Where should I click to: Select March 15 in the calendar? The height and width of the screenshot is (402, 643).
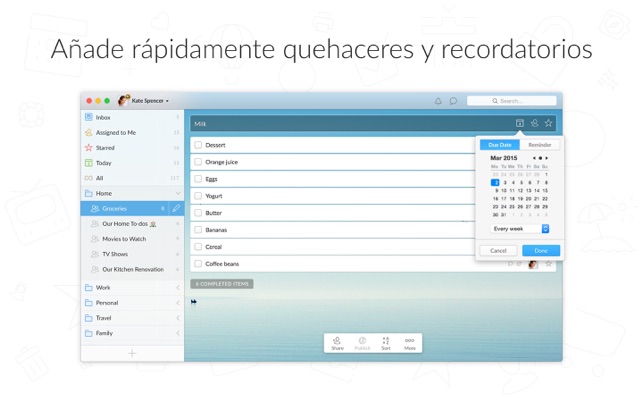pos(545,190)
